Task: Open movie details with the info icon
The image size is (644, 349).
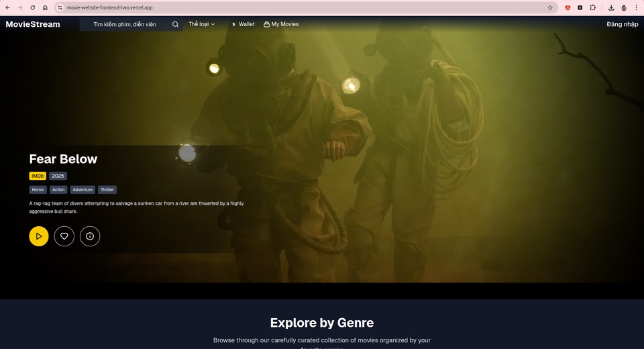Action: [90, 236]
